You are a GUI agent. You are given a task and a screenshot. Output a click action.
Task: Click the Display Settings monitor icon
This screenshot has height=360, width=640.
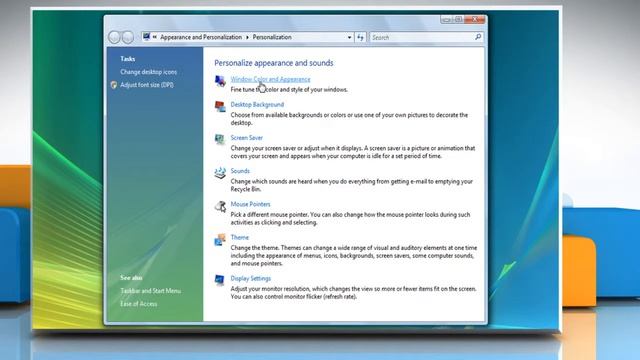pyautogui.click(x=220, y=280)
